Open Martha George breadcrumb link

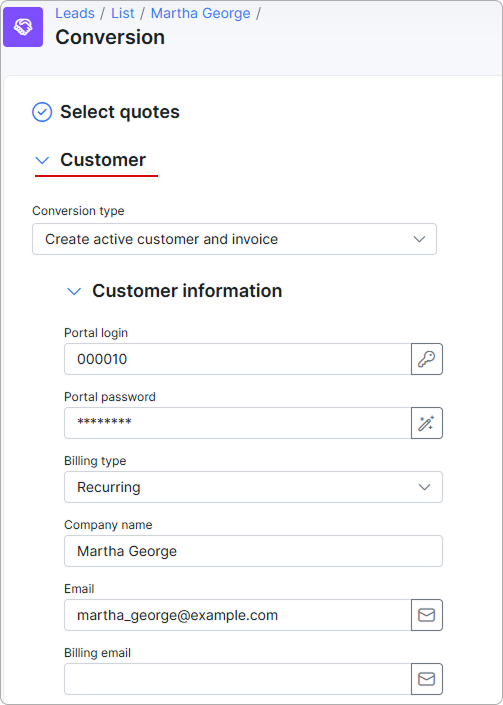pos(200,13)
